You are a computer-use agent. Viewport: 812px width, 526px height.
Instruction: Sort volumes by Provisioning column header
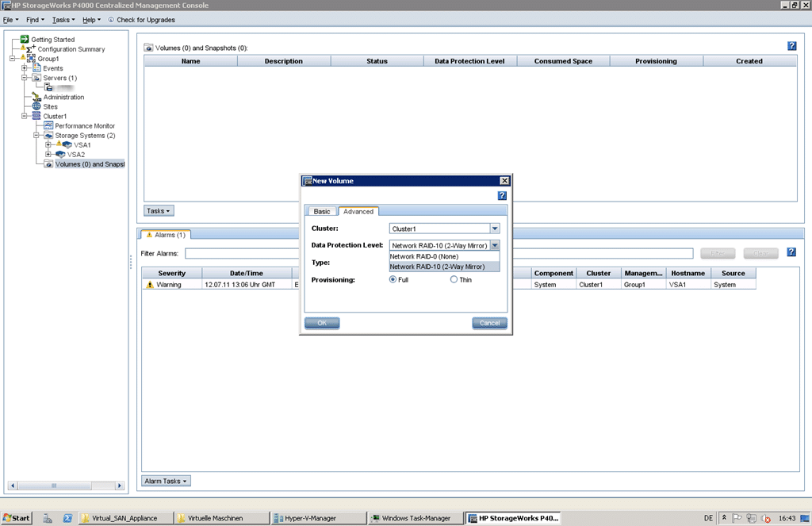point(656,61)
